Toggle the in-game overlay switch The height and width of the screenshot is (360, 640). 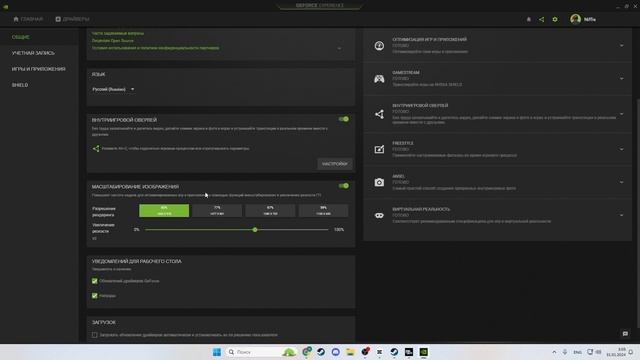(x=344, y=119)
